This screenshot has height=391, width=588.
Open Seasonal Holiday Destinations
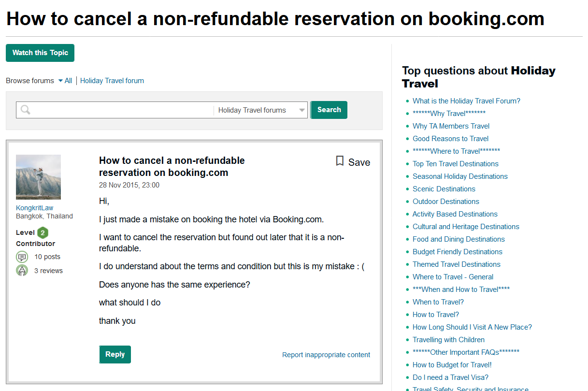(460, 176)
